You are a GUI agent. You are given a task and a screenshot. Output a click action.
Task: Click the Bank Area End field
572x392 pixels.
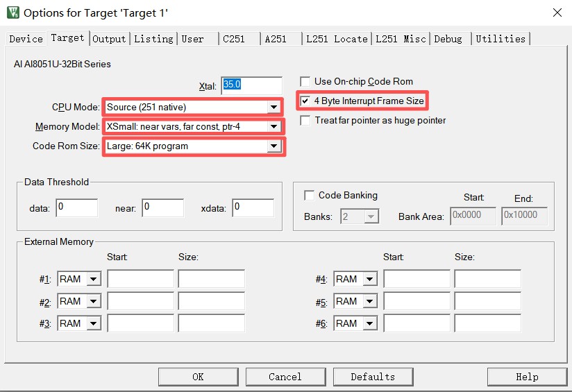pos(524,216)
